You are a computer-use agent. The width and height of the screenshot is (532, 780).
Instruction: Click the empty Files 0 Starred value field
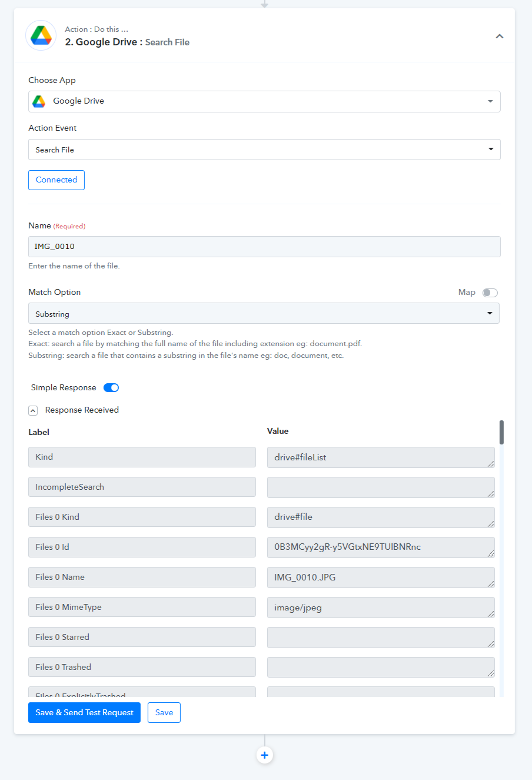[x=381, y=638]
